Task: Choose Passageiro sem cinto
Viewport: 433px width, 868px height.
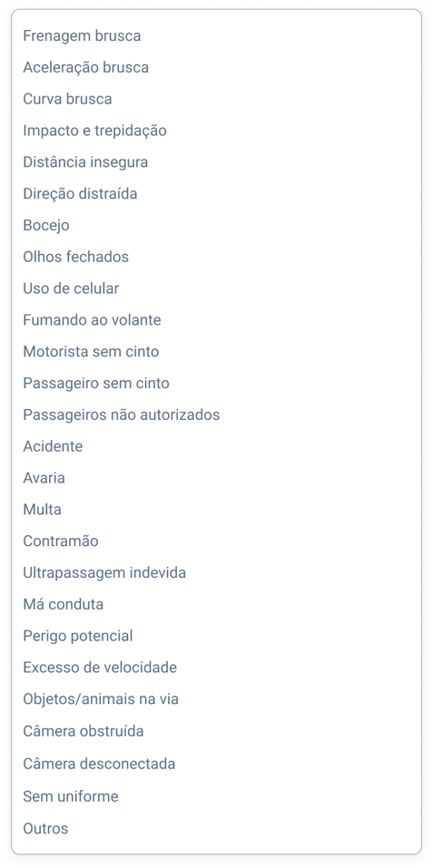Action: 216,383
